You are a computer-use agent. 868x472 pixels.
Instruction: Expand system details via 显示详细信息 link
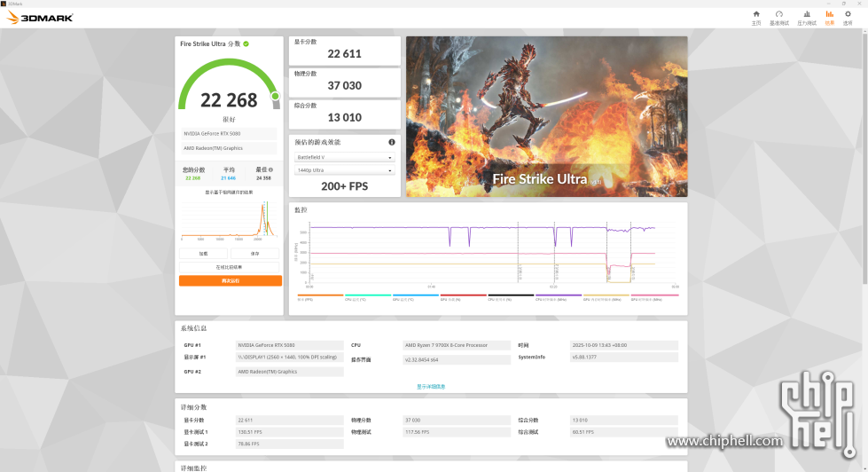coord(431,387)
